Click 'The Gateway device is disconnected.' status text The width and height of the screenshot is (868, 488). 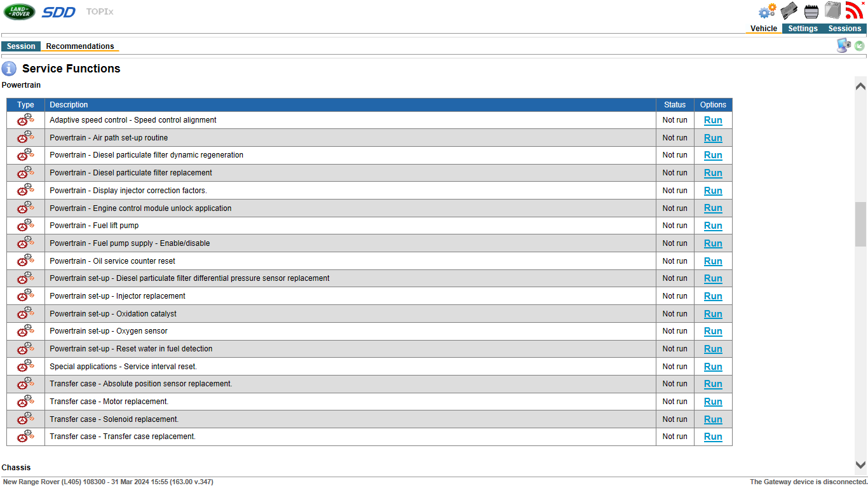tap(808, 482)
